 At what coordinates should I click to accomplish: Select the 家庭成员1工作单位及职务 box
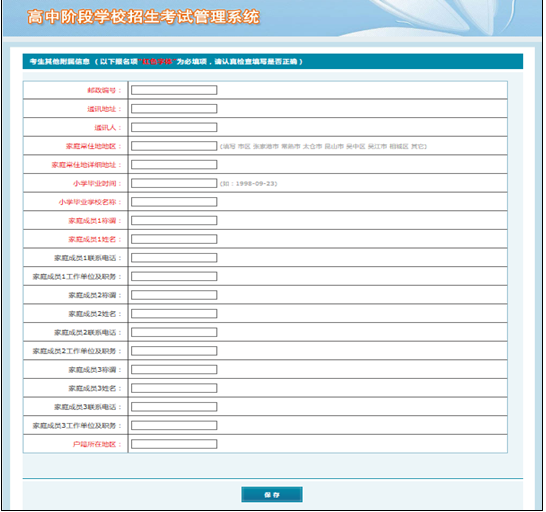click(x=174, y=277)
